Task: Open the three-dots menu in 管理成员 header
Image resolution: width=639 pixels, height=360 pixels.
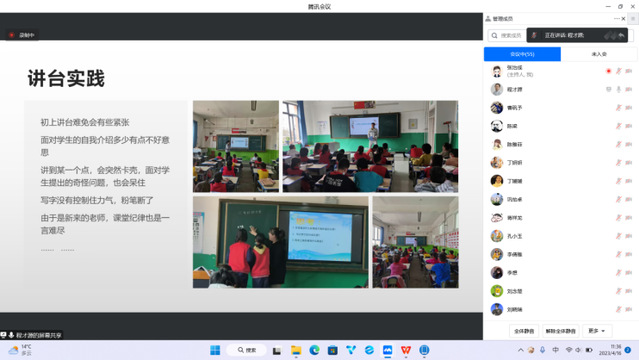Action: 616,19
